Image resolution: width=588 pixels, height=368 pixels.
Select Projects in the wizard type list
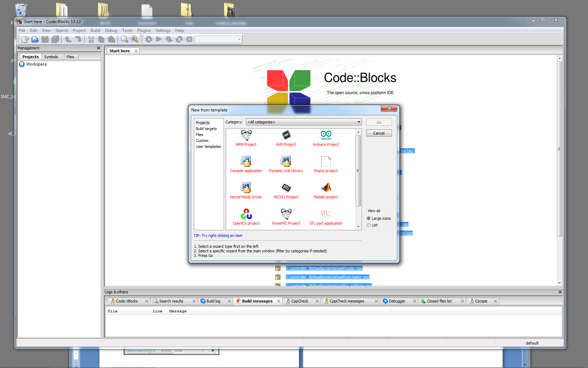tap(203, 123)
